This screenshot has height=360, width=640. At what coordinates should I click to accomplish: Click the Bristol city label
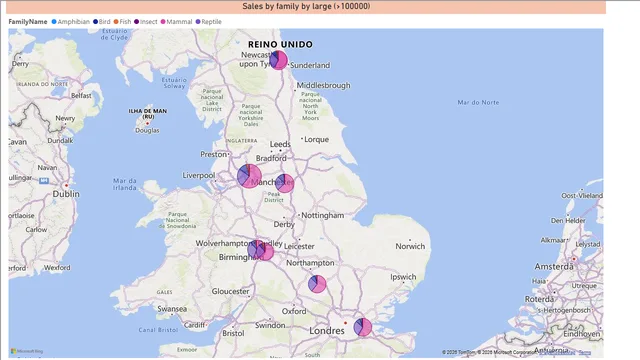[x=233, y=333]
